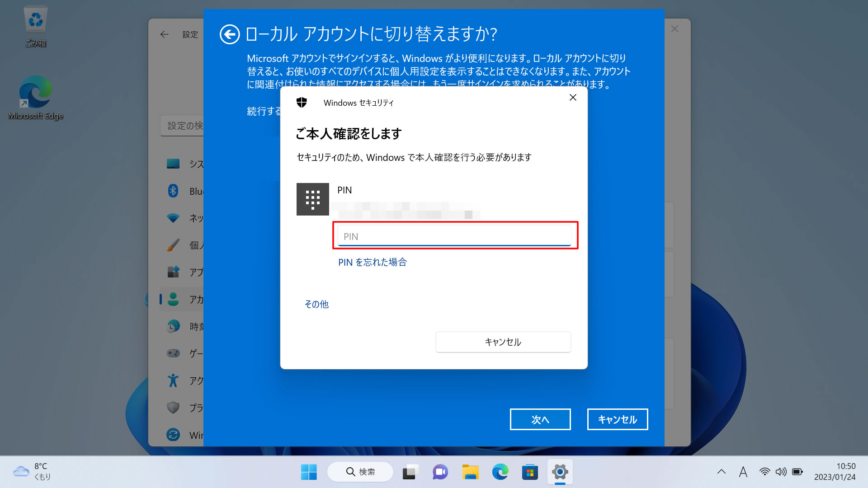
Task: Open the Time and language clock icon
Action: pyautogui.click(x=173, y=326)
